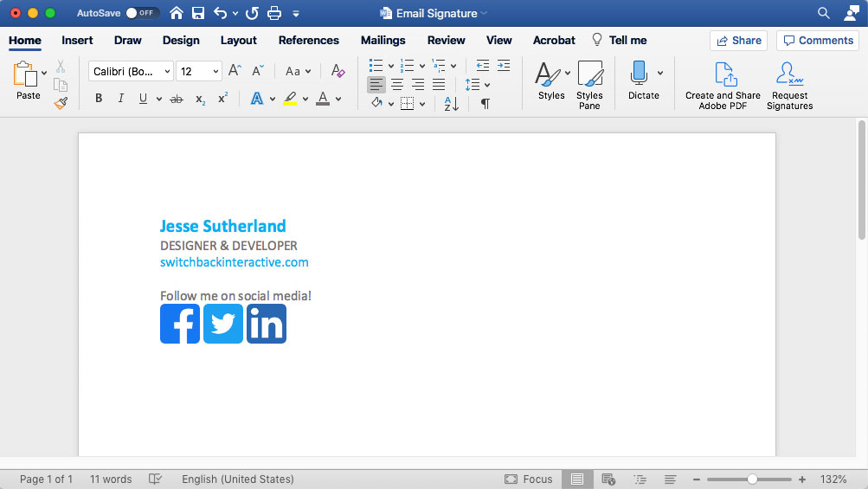Click the Share button
The width and height of the screenshot is (868, 489).
click(738, 40)
